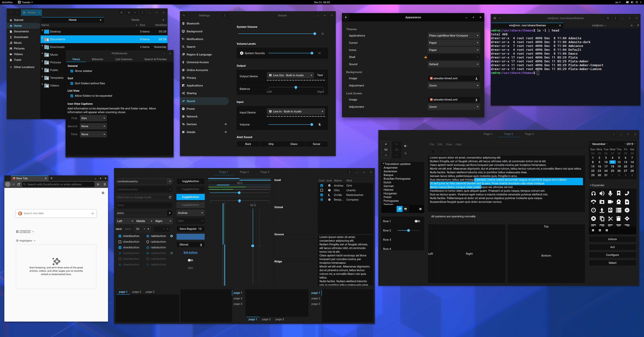Click the webcam icon in the Expander grid
This screenshot has width=644, height=337.
tap(619, 202)
